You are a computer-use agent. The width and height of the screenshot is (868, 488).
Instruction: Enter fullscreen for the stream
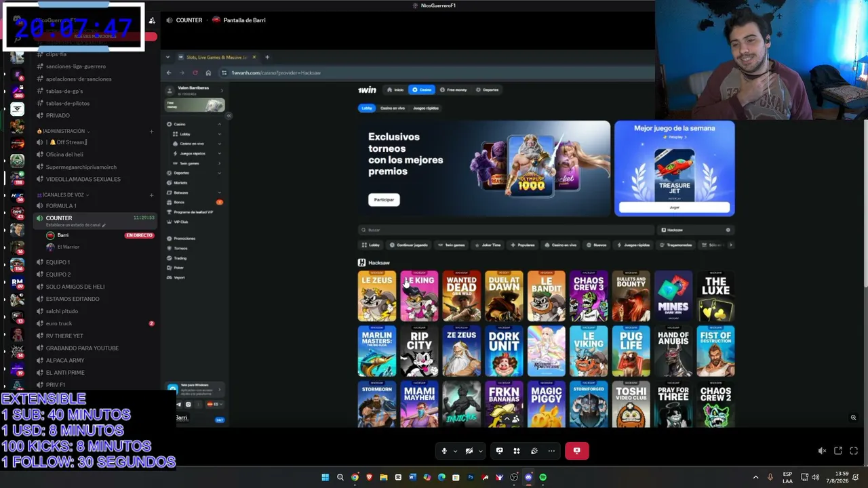point(854,451)
